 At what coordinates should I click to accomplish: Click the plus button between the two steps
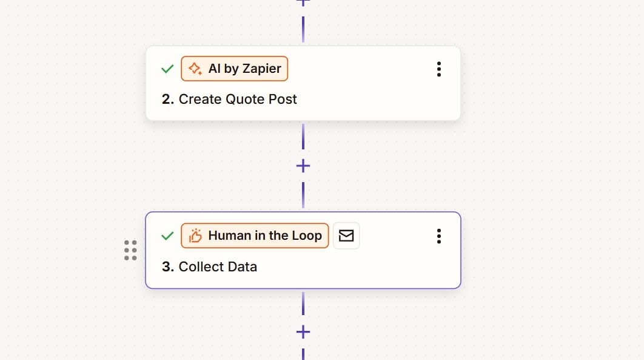[302, 165]
